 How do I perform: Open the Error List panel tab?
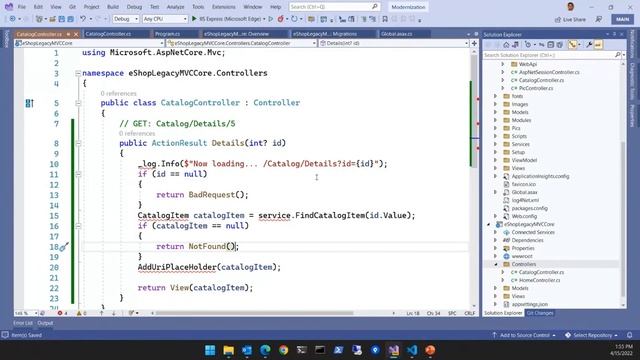click(22, 323)
